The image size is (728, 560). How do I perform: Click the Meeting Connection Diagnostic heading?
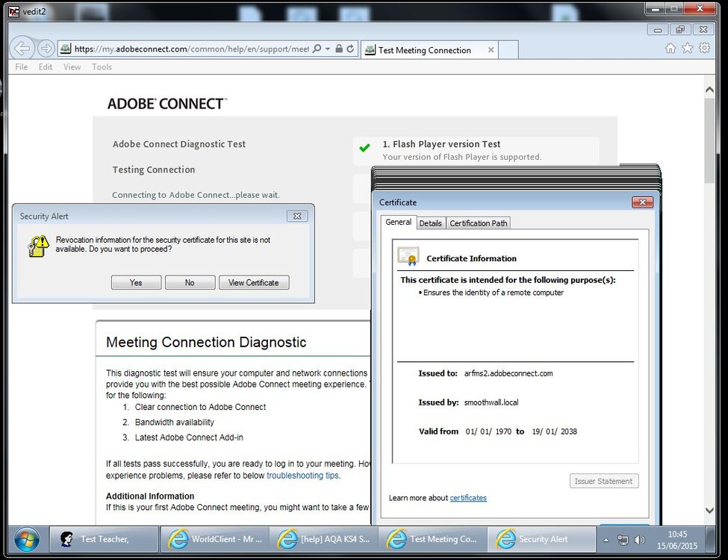coord(206,342)
